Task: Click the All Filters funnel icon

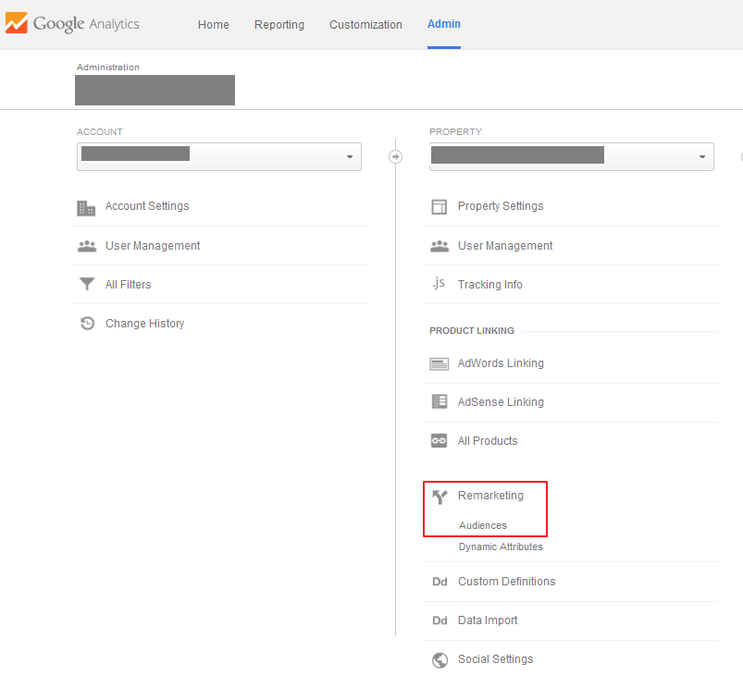Action: 87,284
